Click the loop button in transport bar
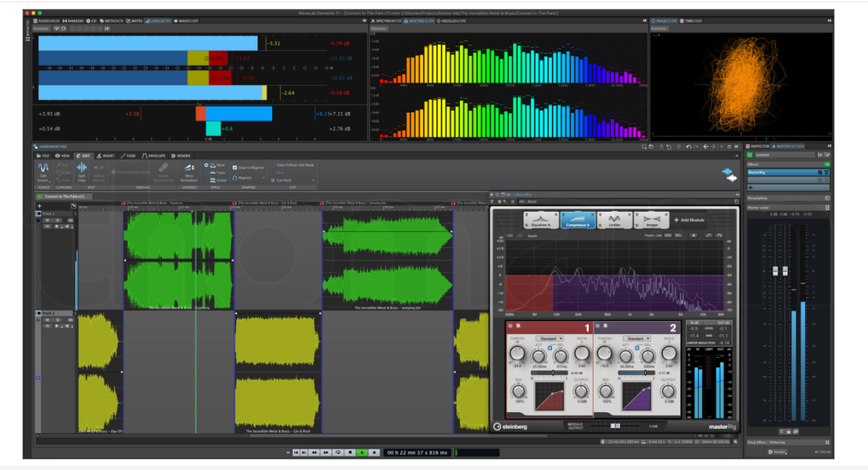The image size is (868, 470). (x=338, y=452)
